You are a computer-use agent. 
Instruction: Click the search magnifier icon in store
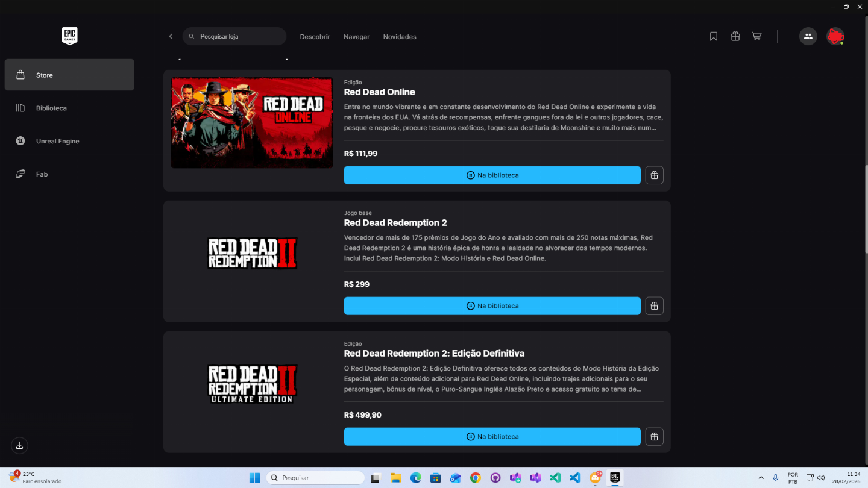[x=192, y=37]
